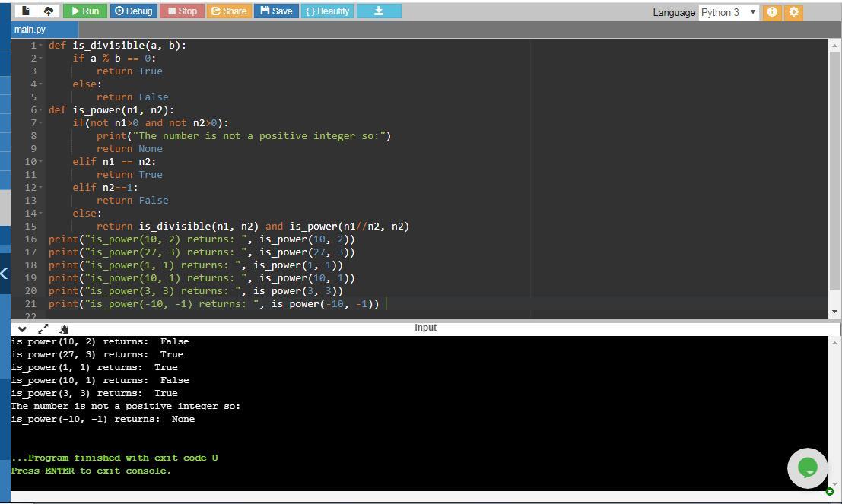
Task: Open the Python 3 language dropdown
Action: click(729, 12)
